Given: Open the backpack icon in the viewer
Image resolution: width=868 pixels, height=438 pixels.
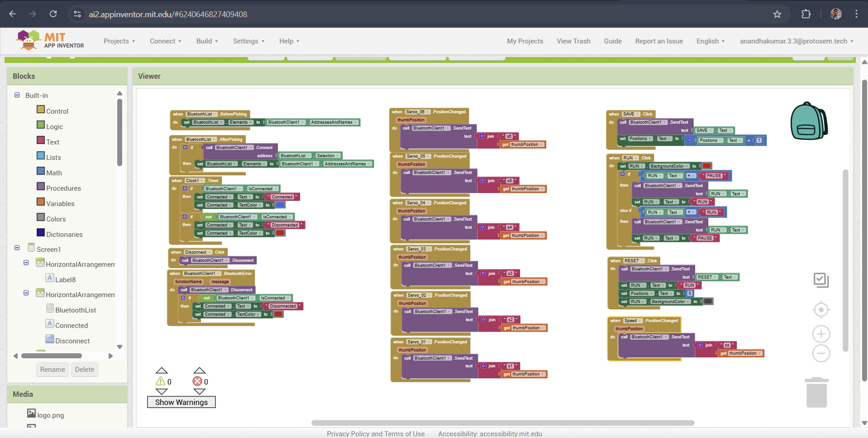Looking at the screenshot, I should (x=809, y=121).
